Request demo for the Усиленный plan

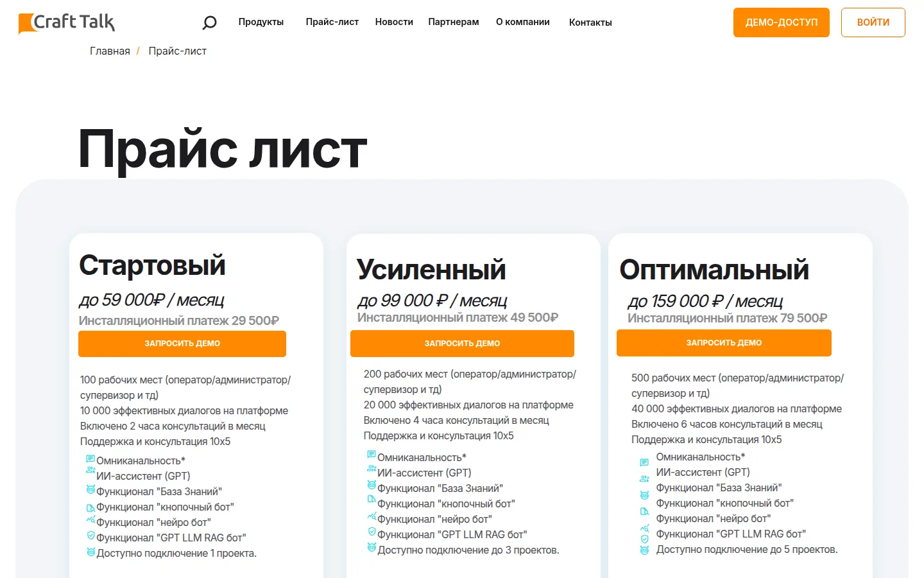(x=462, y=344)
